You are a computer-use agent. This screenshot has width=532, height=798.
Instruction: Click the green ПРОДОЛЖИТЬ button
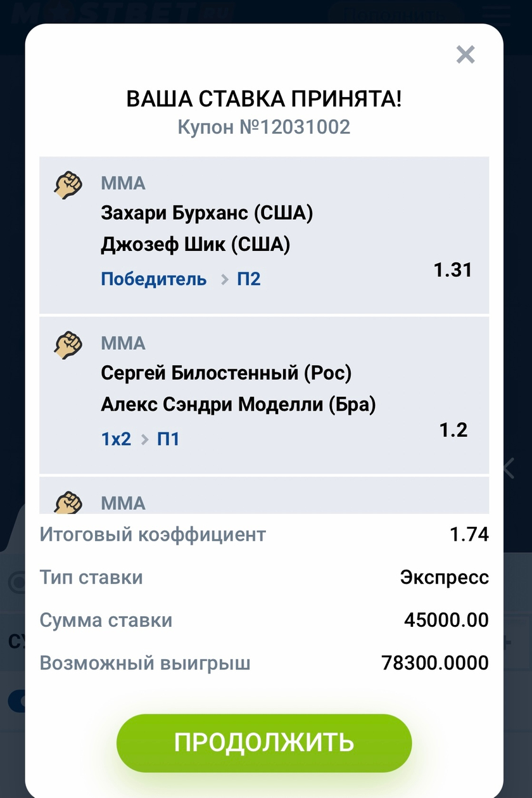click(x=264, y=743)
